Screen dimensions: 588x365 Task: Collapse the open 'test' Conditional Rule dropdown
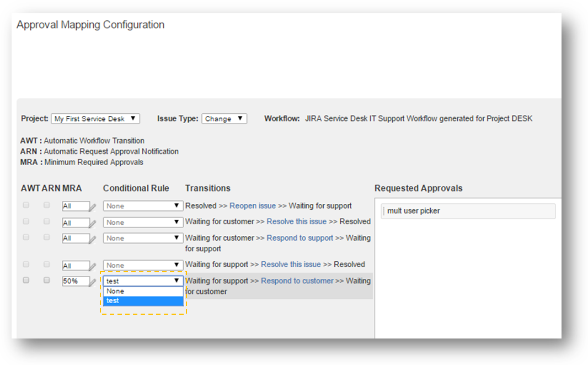pyautogui.click(x=143, y=281)
